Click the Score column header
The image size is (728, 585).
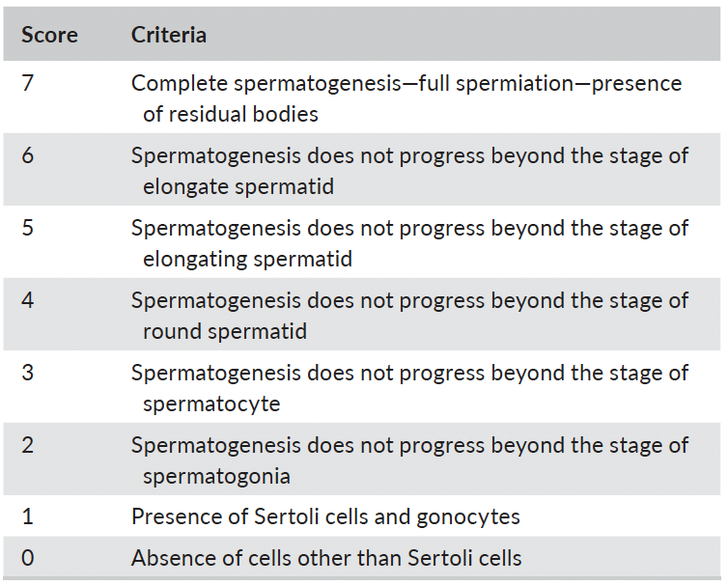(50, 36)
